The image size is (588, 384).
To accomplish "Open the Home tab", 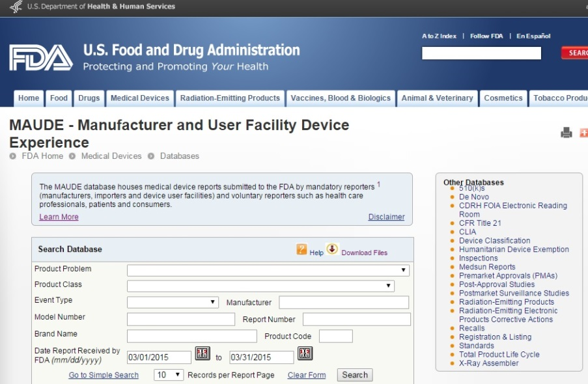I will click(x=29, y=98).
